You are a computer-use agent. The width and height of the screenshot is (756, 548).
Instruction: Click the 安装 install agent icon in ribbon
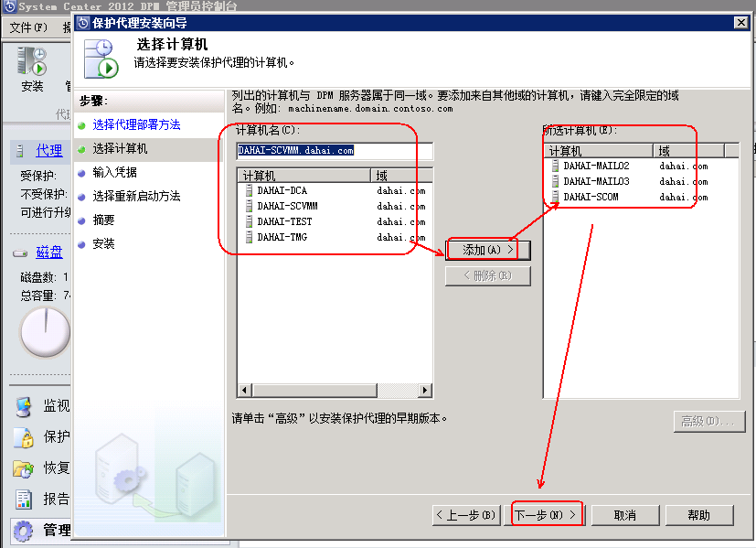(32, 60)
